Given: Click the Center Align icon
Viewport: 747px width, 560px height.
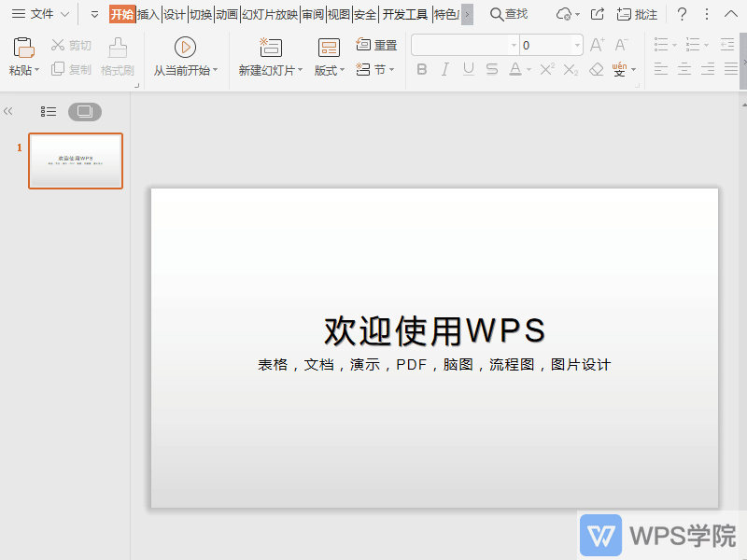Looking at the screenshot, I should (686, 68).
